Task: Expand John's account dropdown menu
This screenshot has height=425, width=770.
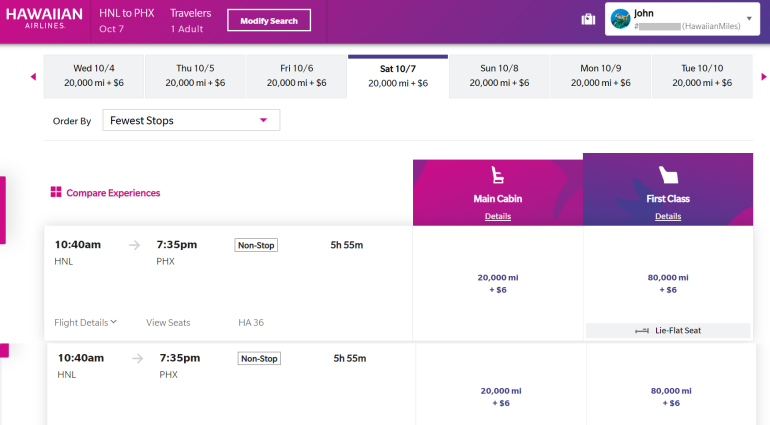Action: 749,18
